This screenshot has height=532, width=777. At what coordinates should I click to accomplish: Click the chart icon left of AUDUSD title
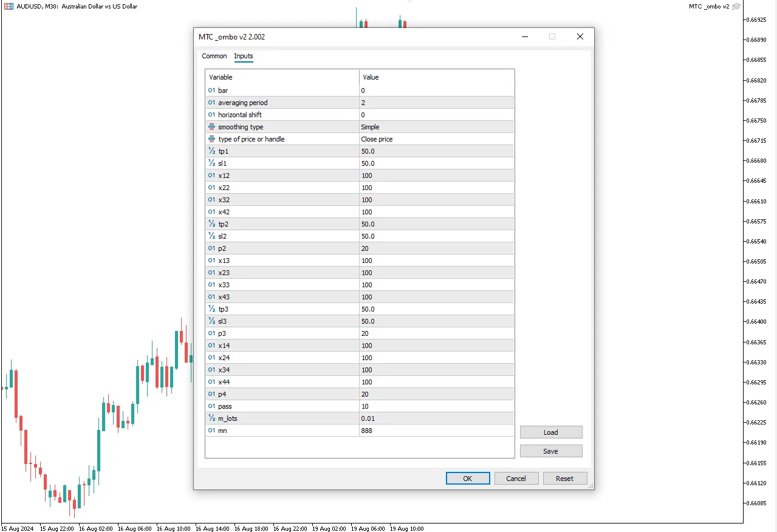tap(9, 7)
